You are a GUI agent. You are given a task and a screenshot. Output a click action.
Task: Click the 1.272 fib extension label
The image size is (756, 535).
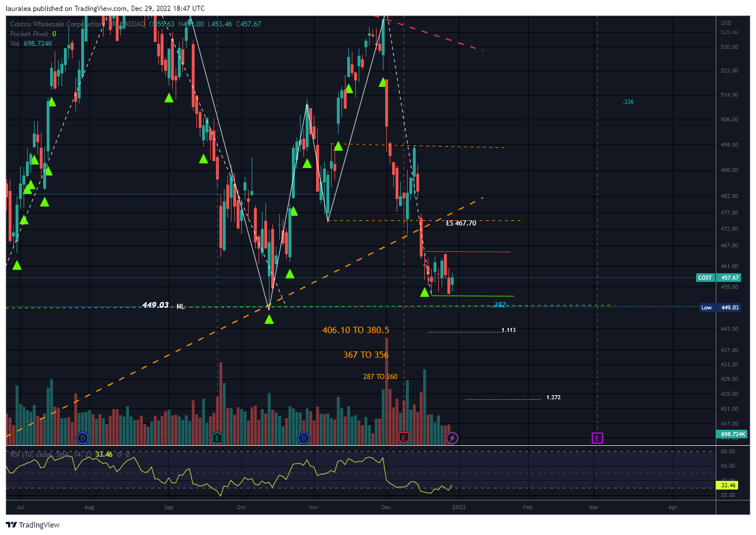tap(553, 398)
